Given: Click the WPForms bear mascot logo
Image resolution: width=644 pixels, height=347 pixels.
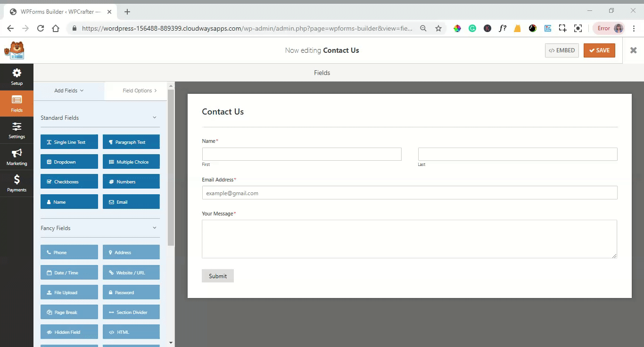Looking at the screenshot, I should point(14,50).
